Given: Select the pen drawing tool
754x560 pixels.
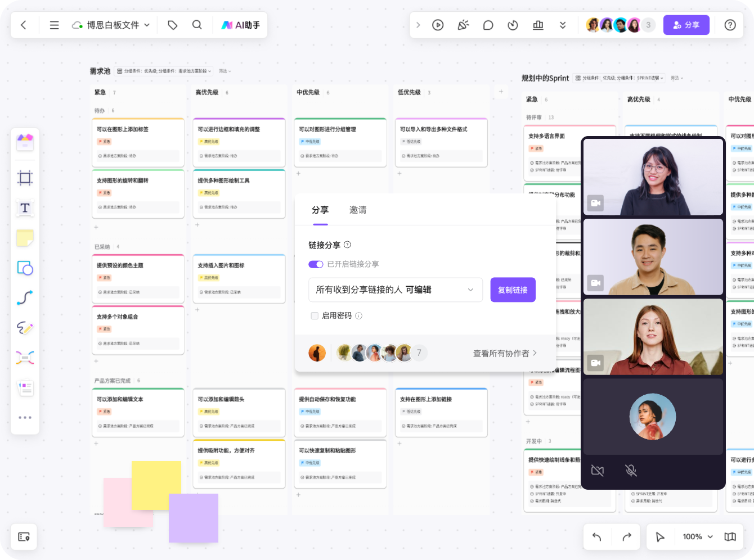Looking at the screenshot, I should click(25, 327).
